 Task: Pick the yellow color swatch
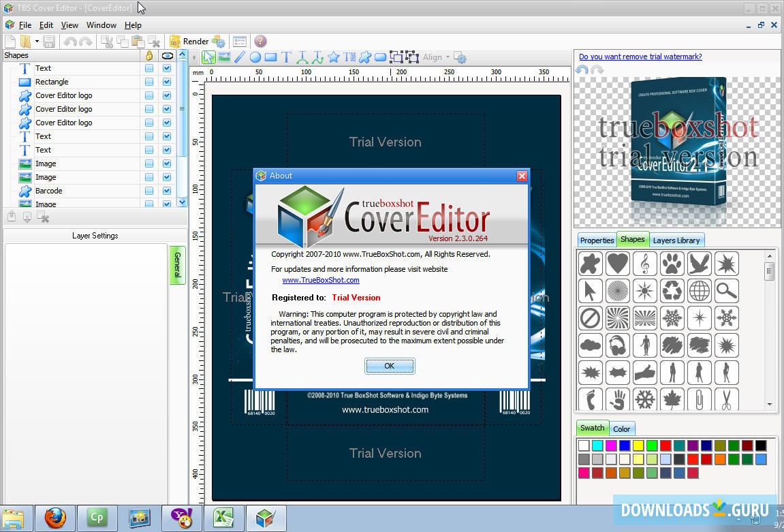pyautogui.click(x=638, y=445)
